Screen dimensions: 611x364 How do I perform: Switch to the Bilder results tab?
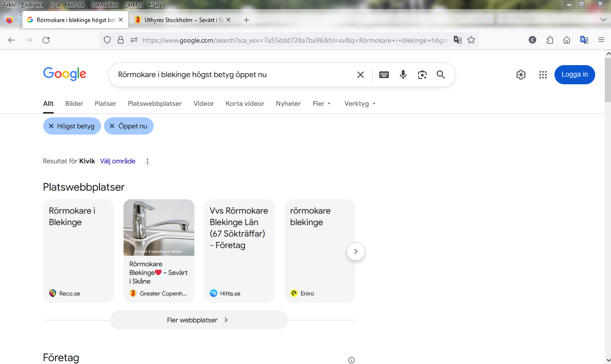click(74, 103)
